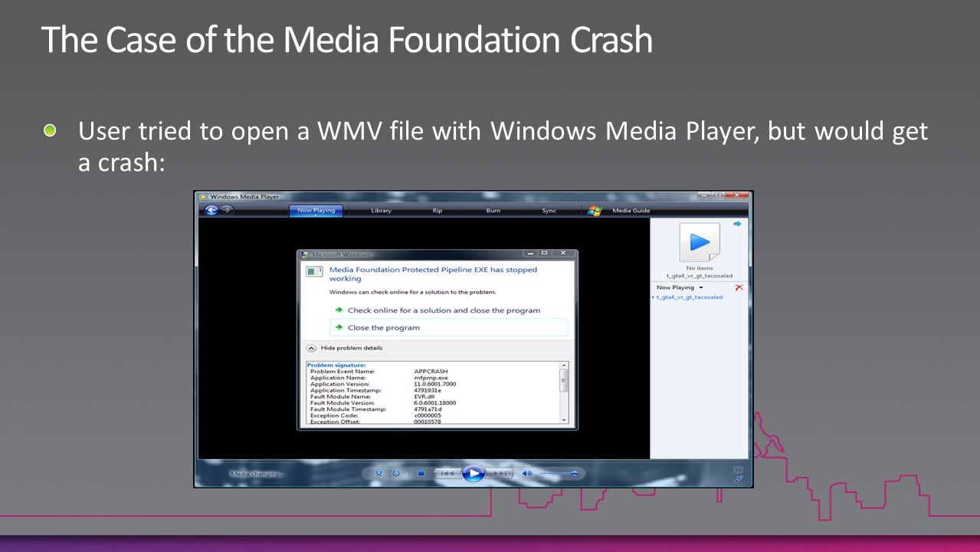980x552 pixels.
Task: Click the play thumbnail above No items
Action: pyautogui.click(x=700, y=243)
